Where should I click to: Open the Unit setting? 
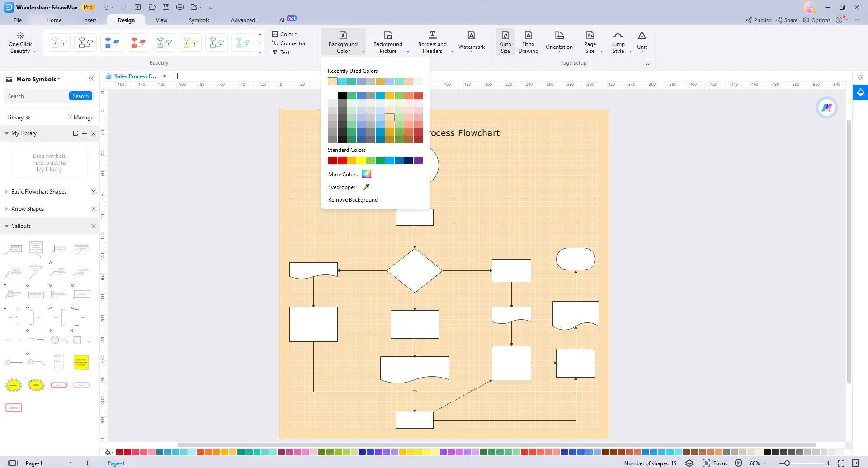click(642, 42)
